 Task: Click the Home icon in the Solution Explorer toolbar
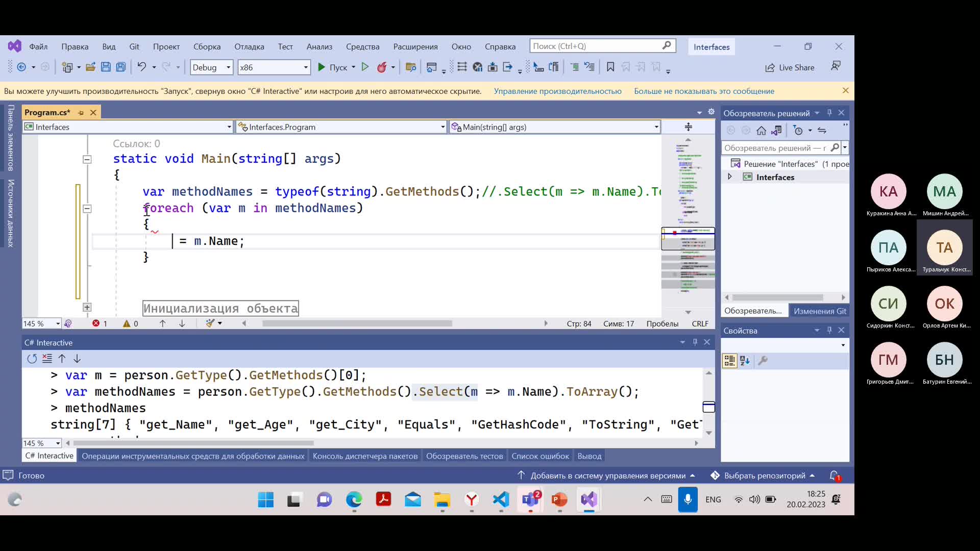pyautogui.click(x=761, y=131)
